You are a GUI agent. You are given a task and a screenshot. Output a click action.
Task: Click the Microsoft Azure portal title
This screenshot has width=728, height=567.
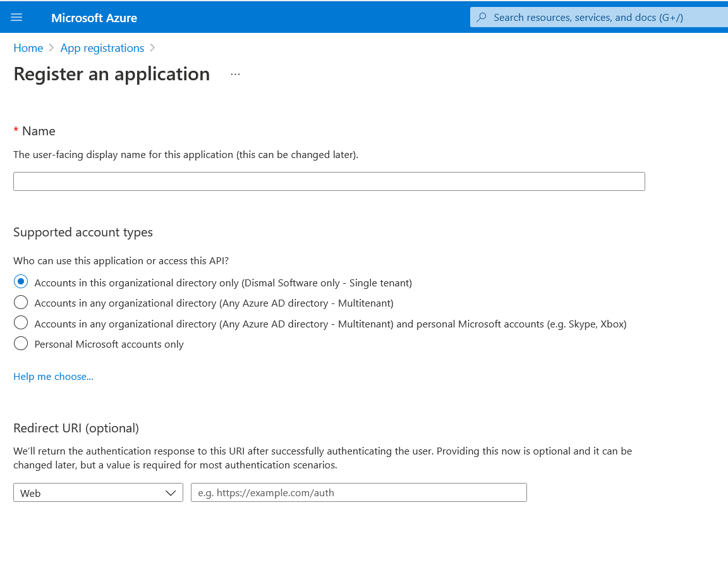coord(94,18)
